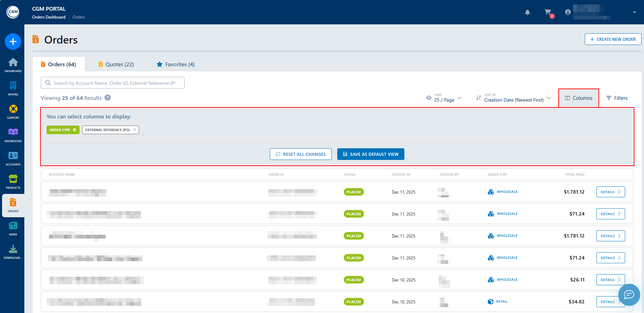
Task: Go to MyOrg in the sidebar
Action: pyautogui.click(x=13, y=88)
